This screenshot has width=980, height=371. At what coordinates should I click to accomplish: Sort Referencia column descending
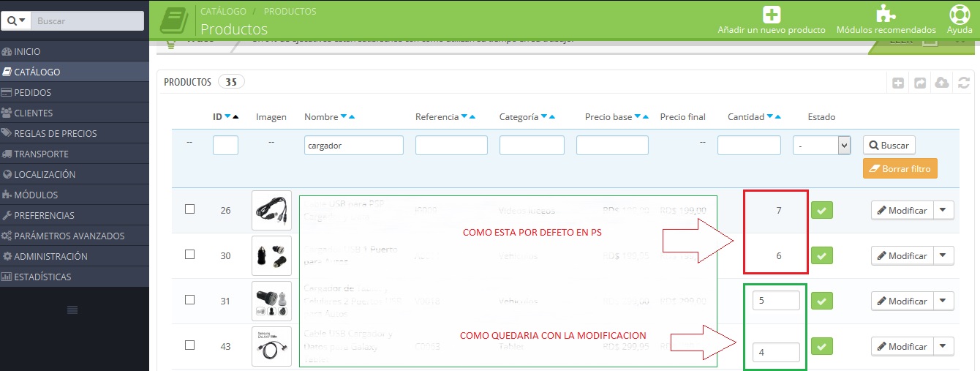464,117
